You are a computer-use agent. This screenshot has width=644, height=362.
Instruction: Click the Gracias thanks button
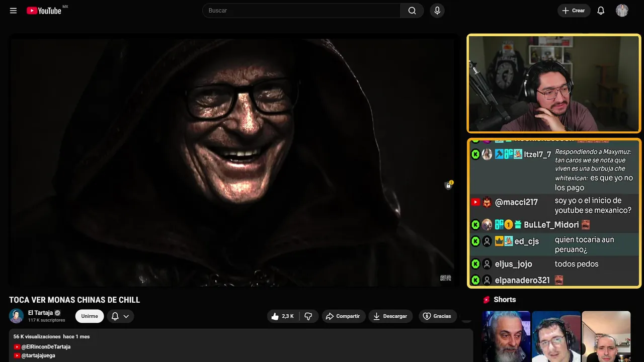click(x=437, y=316)
